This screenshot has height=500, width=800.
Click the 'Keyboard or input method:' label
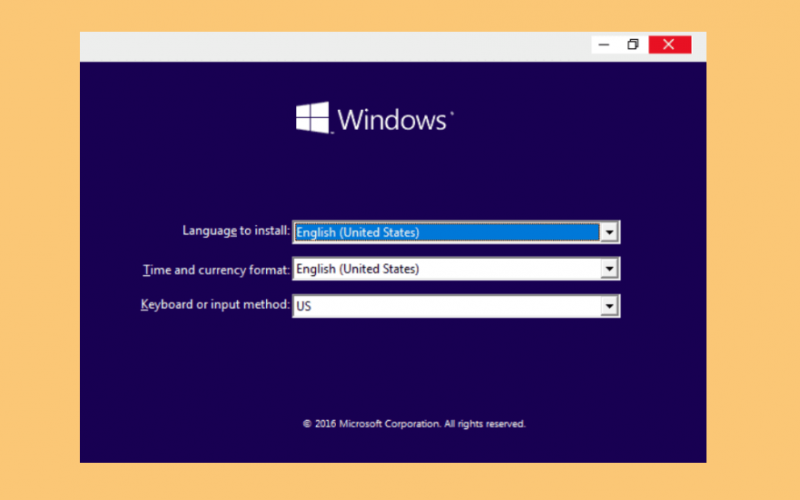(215, 305)
